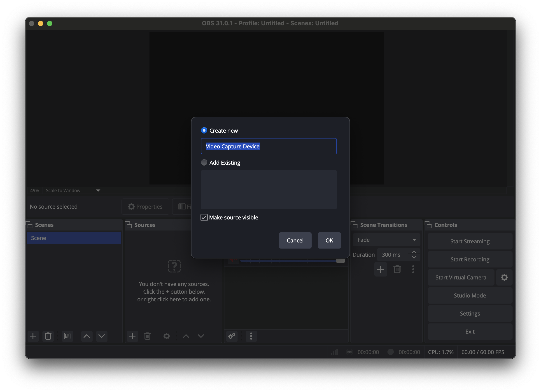This screenshot has width=541, height=392.
Task: Move source up in Sources panel
Action: 186,336
